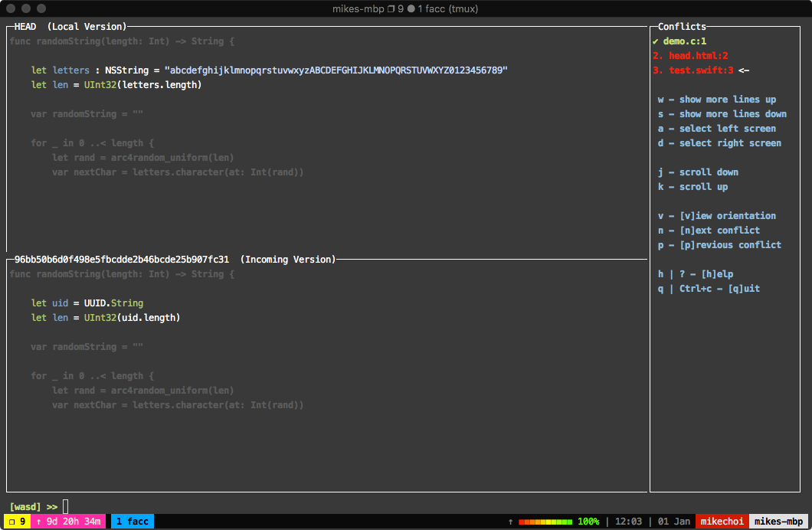
Task: Click the up-arrow icon before battery bar
Action: (511, 522)
